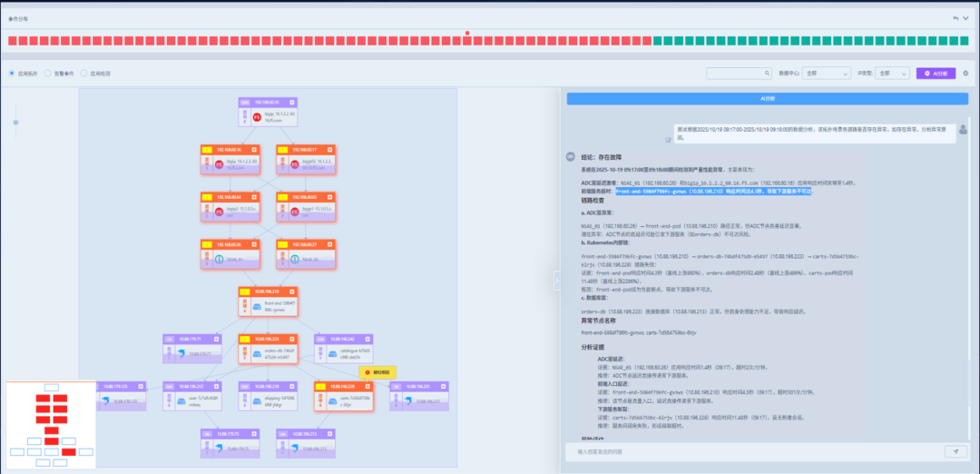Open the 数据中心 dropdown

coord(827,74)
